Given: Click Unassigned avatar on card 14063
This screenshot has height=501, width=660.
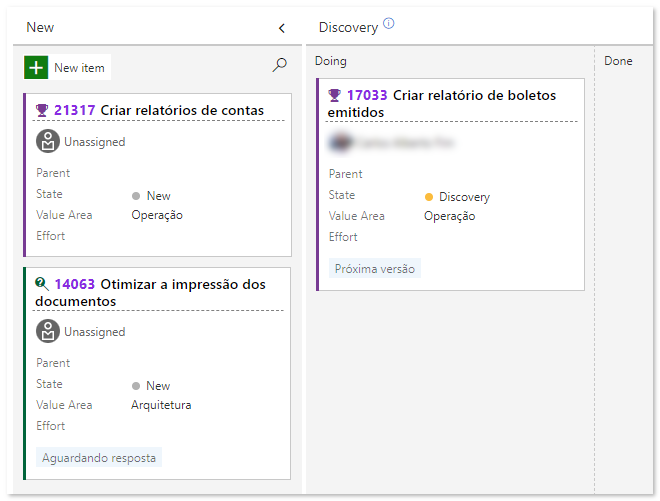Looking at the screenshot, I should coord(48,331).
